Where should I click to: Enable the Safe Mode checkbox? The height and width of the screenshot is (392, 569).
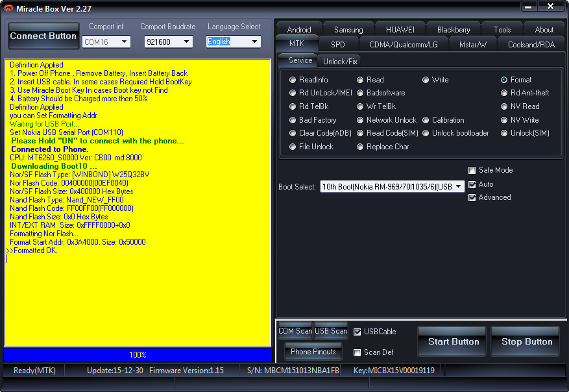(x=472, y=170)
